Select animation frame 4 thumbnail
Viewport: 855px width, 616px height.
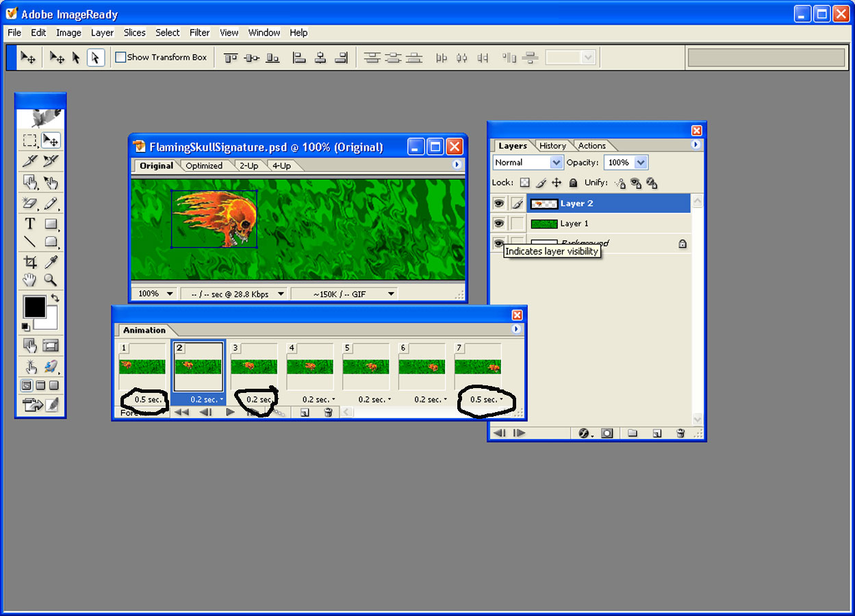click(310, 367)
